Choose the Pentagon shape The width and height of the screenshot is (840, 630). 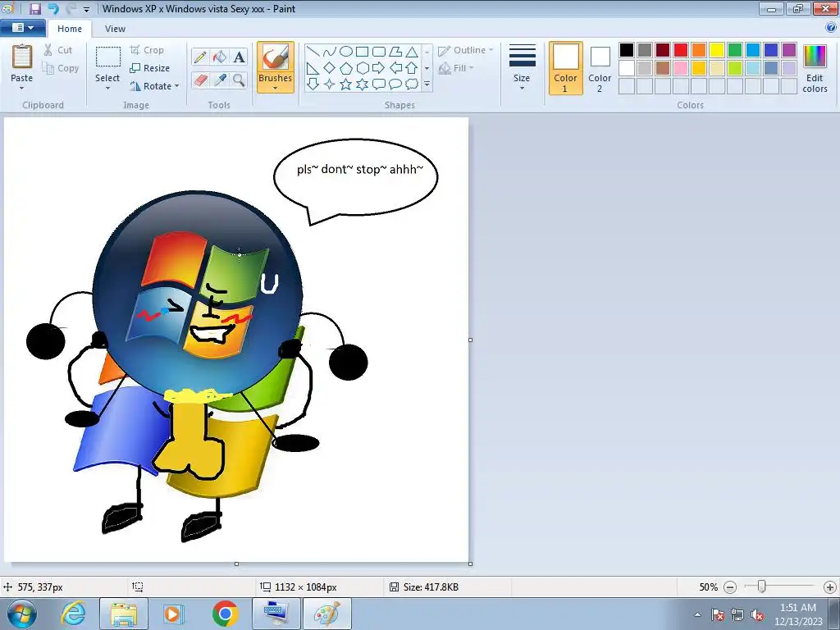[346, 68]
